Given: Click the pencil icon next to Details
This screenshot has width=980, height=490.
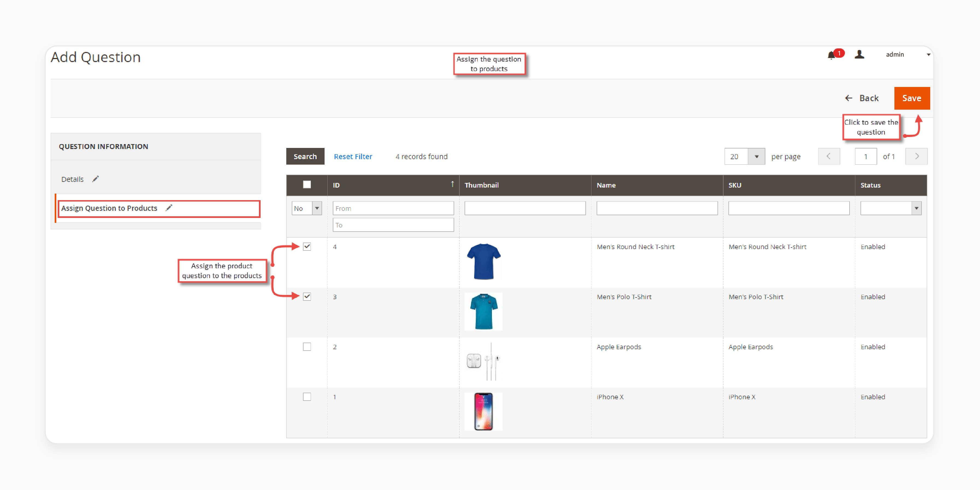Looking at the screenshot, I should (95, 179).
